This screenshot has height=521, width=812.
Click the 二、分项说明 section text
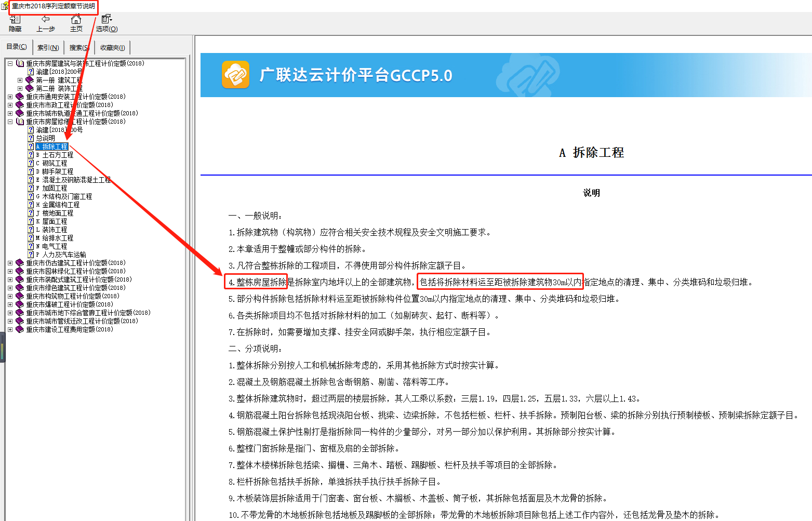tap(255, 349)
